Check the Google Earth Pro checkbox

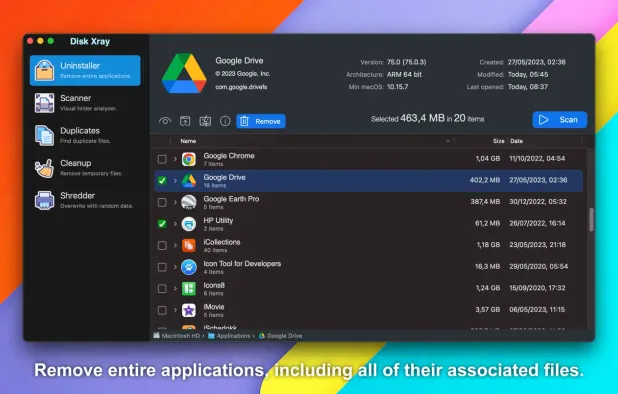[x=162, y=202]
